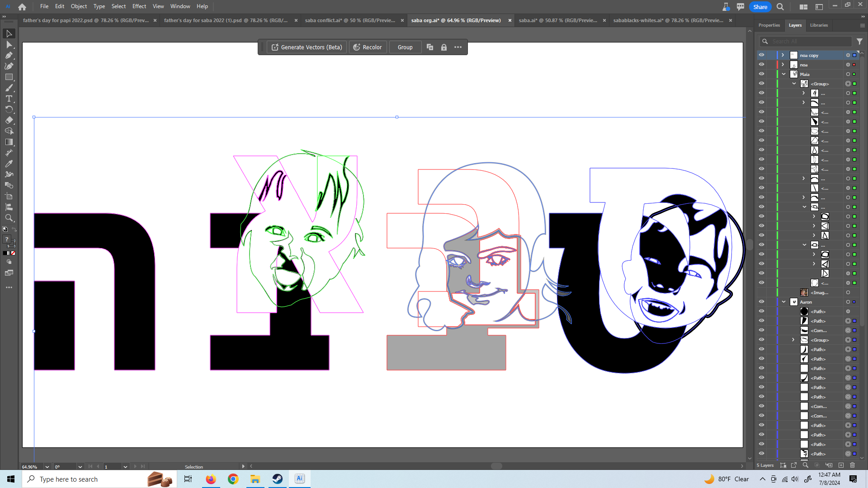Image resolution: width=868 pixels, height=488 pixels.
Task: Toggle target circle of 'Maia' layer
Action: point(848,74)
